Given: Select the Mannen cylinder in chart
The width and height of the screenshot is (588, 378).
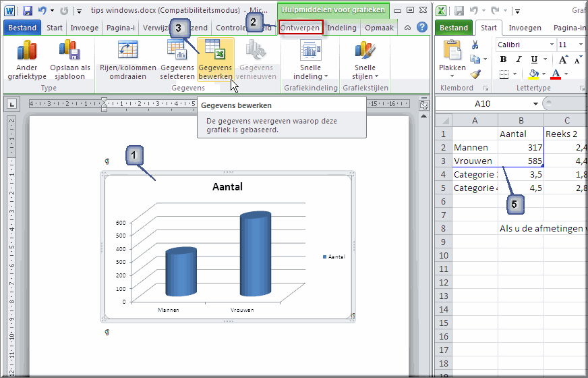Looking at the screenshot, I should 181,271.
